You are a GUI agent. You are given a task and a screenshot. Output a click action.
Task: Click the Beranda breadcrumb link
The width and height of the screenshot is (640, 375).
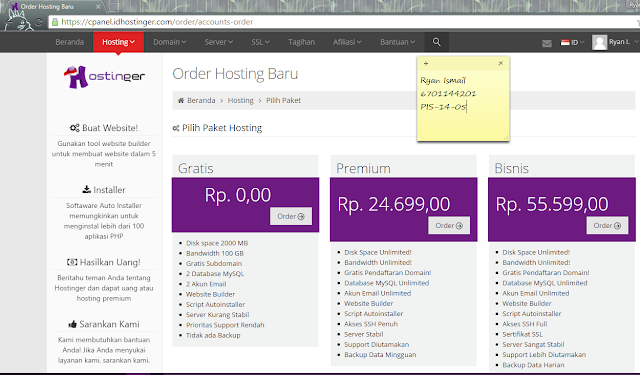(201, 100)
